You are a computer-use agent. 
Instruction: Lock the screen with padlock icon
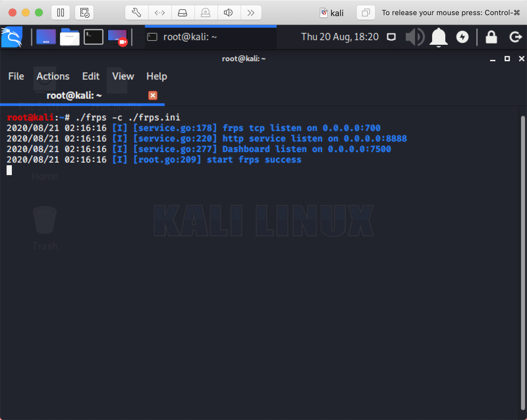click(491, 37)
